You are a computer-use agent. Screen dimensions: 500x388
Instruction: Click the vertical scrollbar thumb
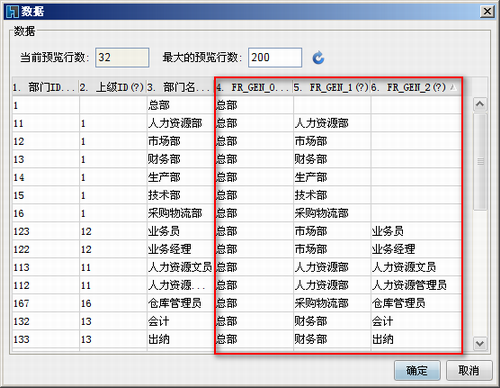(480, 162)
